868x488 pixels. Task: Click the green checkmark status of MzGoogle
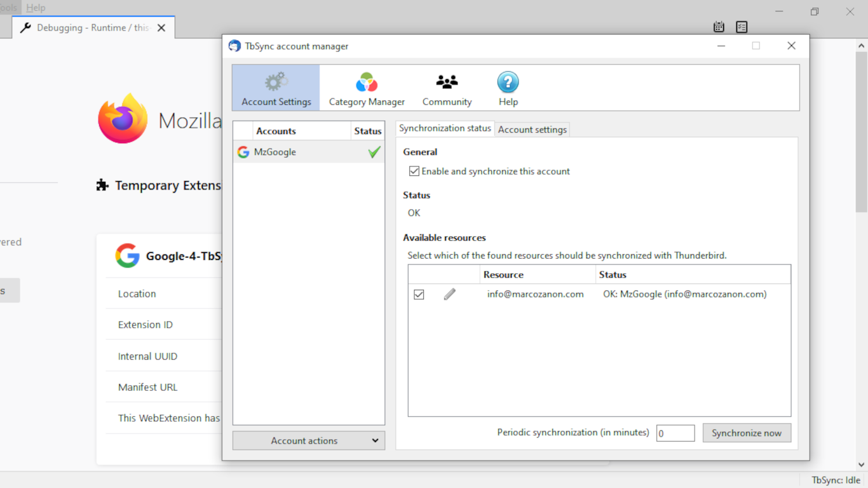click(374, 152)
